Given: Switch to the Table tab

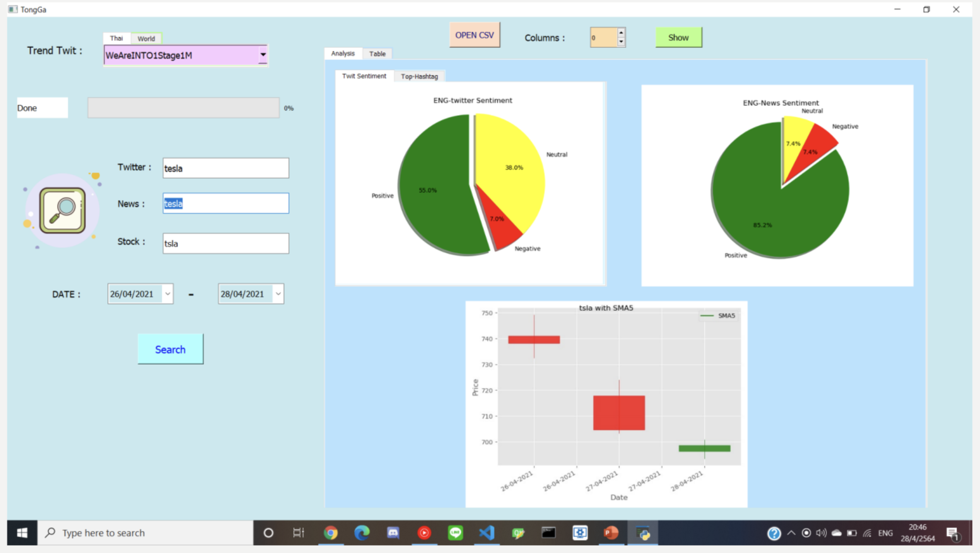Looking at the screenshot, I should [x=377, y=53].
